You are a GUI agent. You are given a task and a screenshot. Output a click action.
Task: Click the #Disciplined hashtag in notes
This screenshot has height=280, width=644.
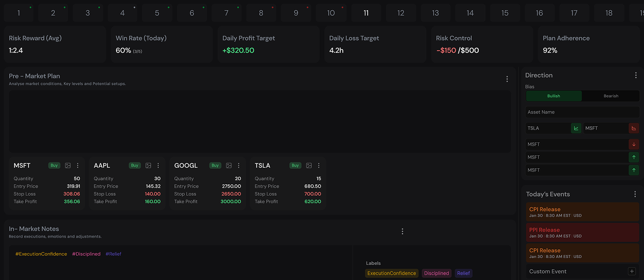(86, 254)
